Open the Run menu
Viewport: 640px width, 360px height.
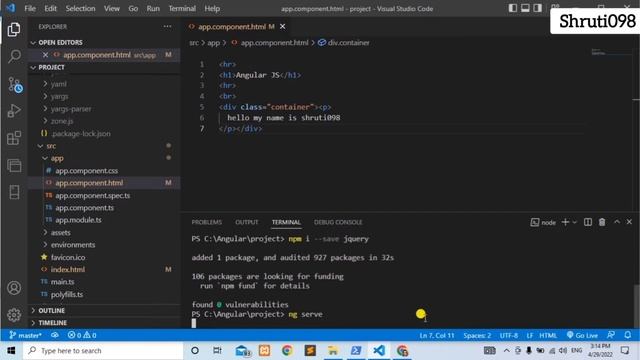[153, 8]
